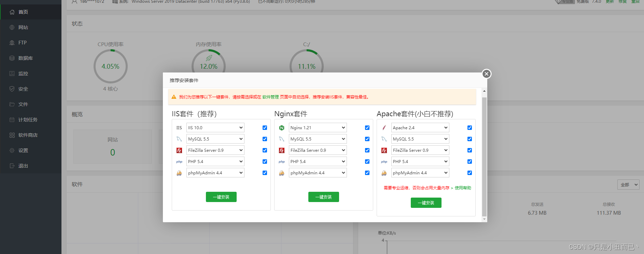
Task: Uncheck the IIS 10.0 checkbox
Action: click(265, 128)
